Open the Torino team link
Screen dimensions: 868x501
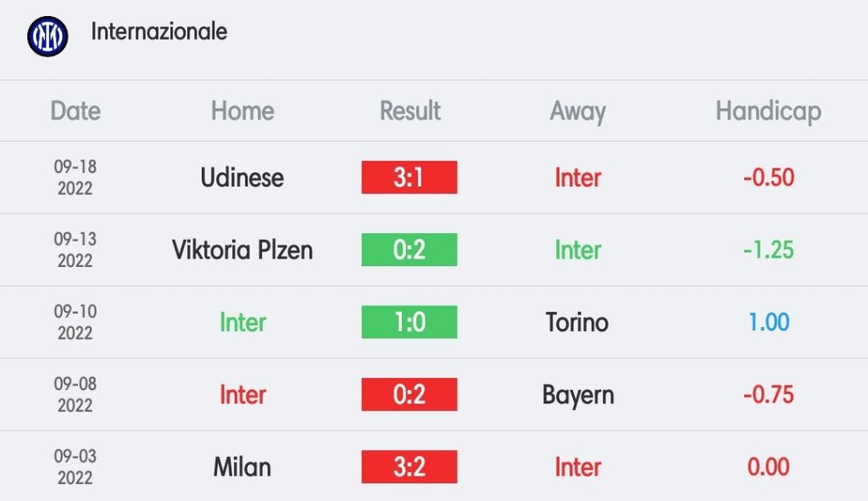coord(576,322)
